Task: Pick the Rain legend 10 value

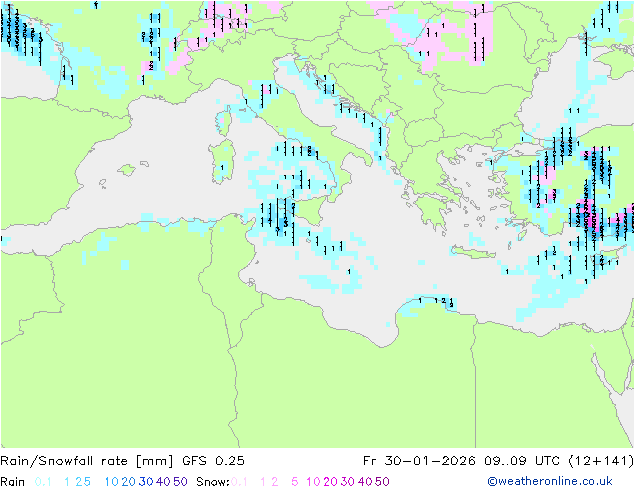Action: tap(112, 482)
